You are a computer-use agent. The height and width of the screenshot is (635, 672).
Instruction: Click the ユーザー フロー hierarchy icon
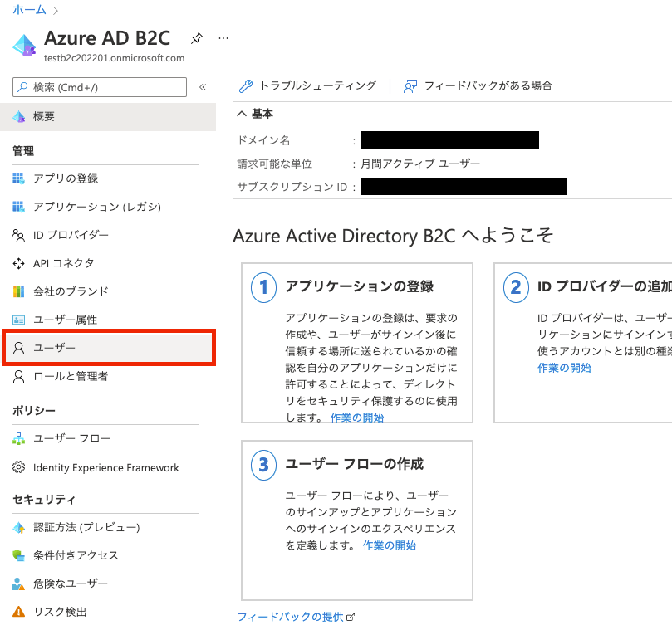[18, 438]
